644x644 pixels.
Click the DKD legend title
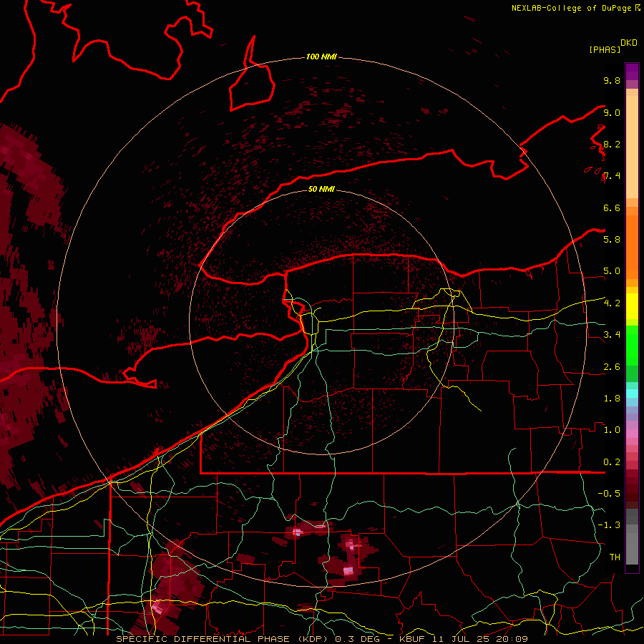[629, 43]
